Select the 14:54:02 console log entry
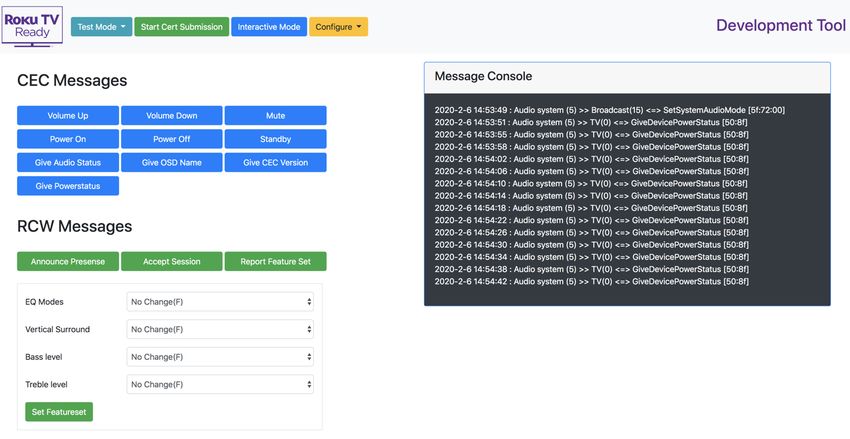Screen dimensions: 850x439 pyautogui.click(x=591, y=159)
